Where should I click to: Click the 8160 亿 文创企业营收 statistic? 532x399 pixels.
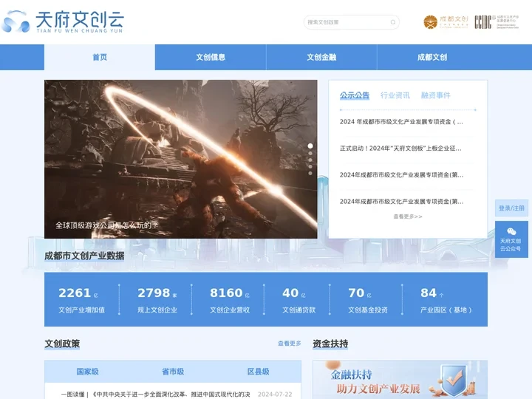click(x=230, y=300)
